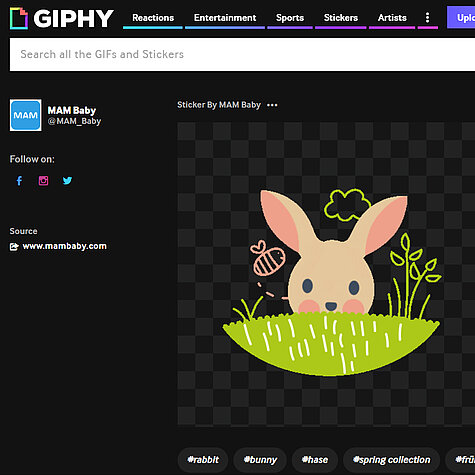Image resolution: width=475 pixels, height=475 pixels.
Task: Click the external source link icon
Action: (14, 247)
